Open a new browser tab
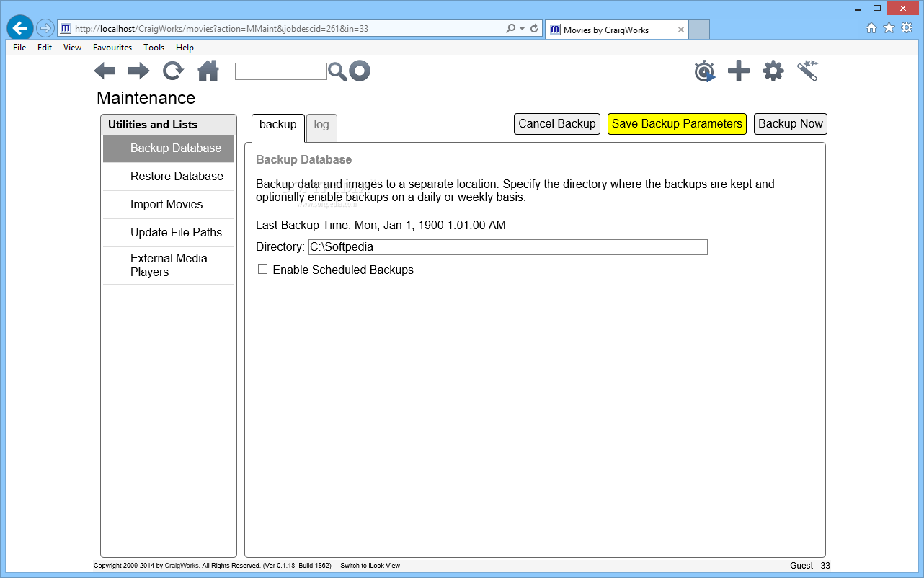The width and height of the screenshot is (924, 578). 699,30
